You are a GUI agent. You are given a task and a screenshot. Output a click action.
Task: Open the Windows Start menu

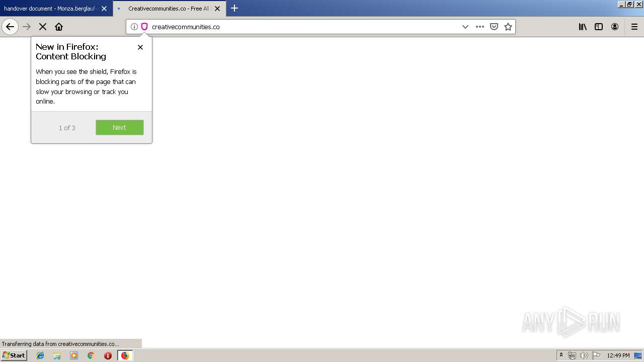point(14,355)
